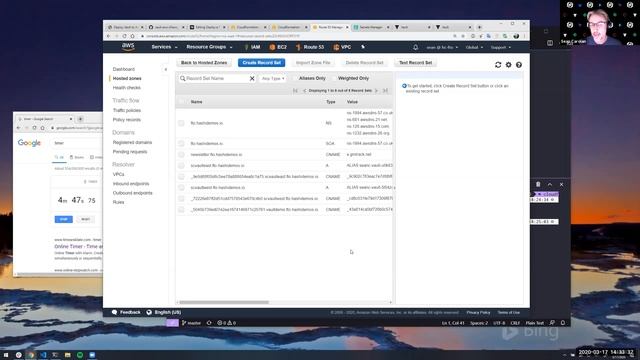The height and width of the screenshot is (360, 640).
Task: Check the newsletter CNAME record checkbox
Action: pos(181,154)
